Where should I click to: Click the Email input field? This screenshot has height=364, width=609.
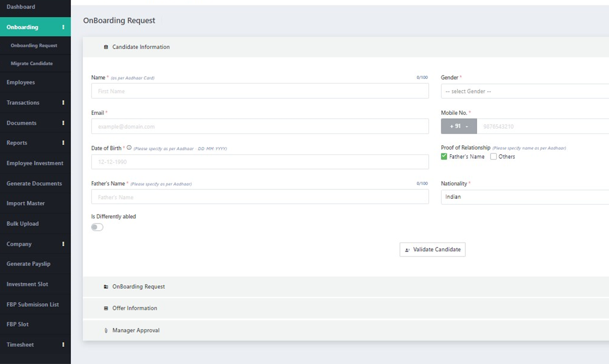(x=260, y=126)
